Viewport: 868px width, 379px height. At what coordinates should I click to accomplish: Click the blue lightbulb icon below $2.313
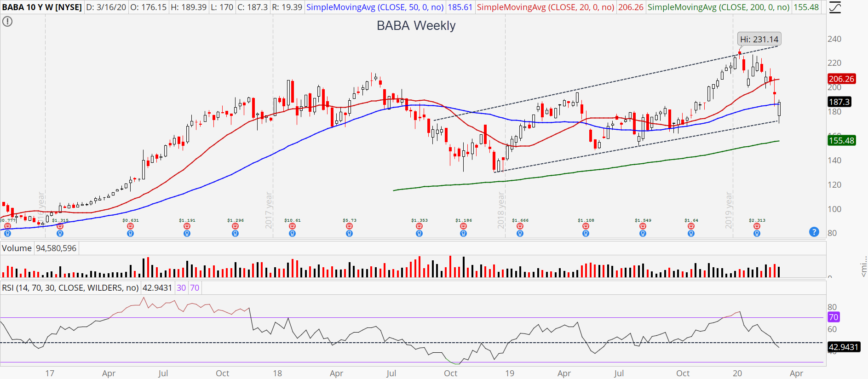tap(757, 234)
